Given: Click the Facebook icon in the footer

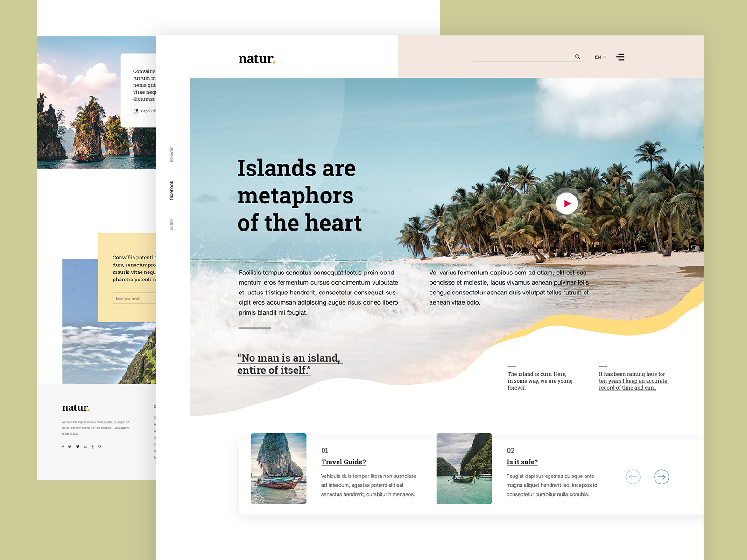Looking at the screenshot, I should pyautogui.click(x=63, y=447).
